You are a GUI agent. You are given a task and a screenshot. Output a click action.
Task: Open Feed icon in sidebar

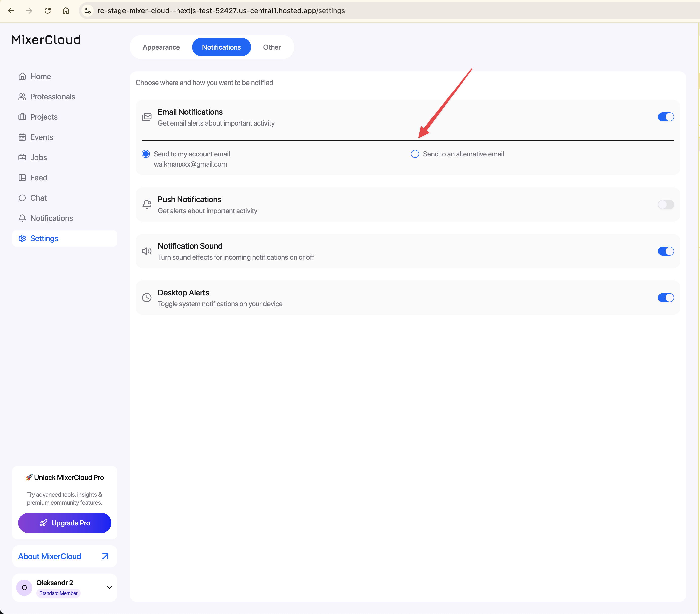pos(22,178)
